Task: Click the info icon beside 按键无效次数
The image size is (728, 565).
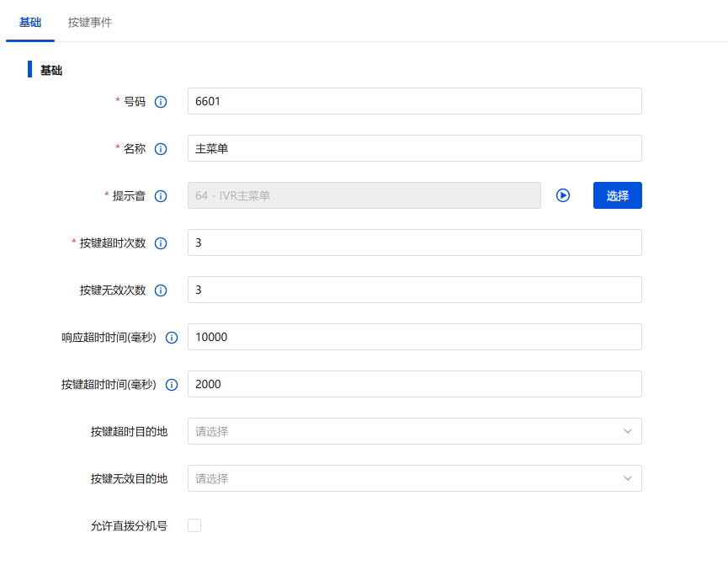Action: tap(161, 290)
